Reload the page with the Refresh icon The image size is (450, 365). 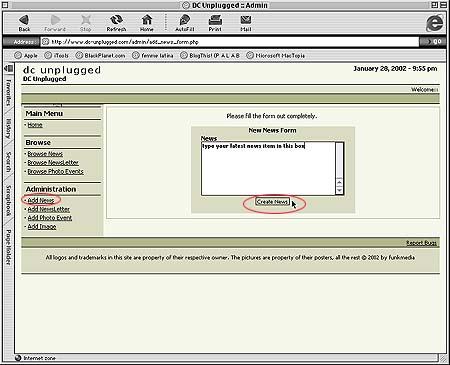tap(116, 23)
